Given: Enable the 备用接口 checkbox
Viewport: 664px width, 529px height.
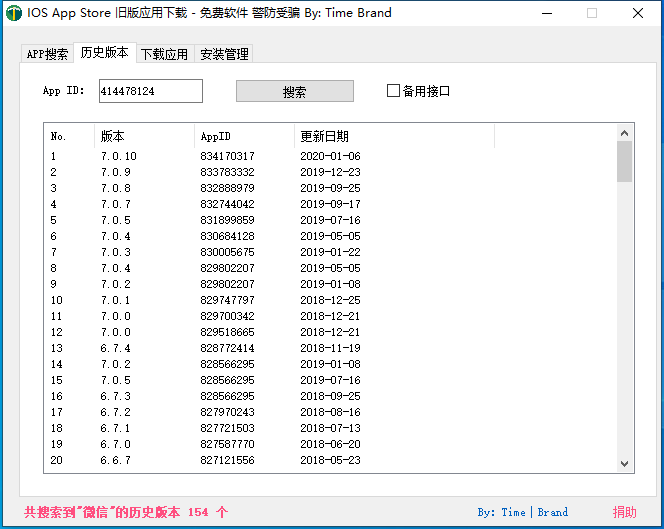Looking at the screenshot, I should [x=394, y=91].
